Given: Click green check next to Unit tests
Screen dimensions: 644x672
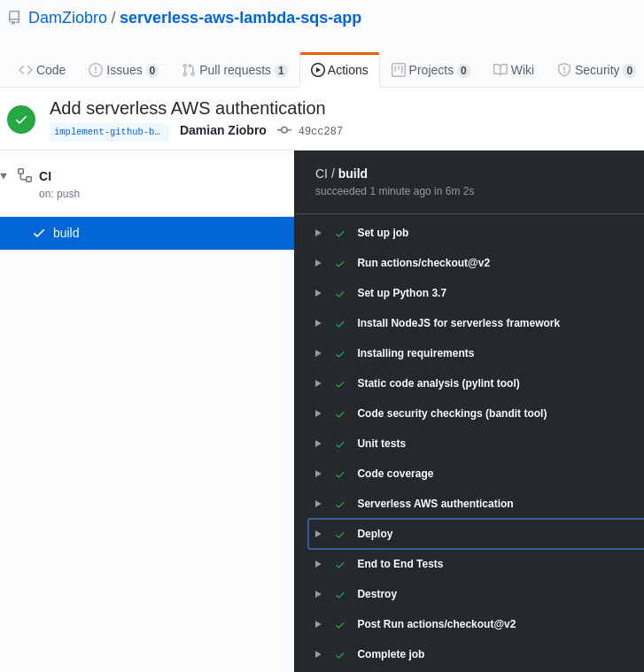Looking at the screenshot, I should coord(340,444).
